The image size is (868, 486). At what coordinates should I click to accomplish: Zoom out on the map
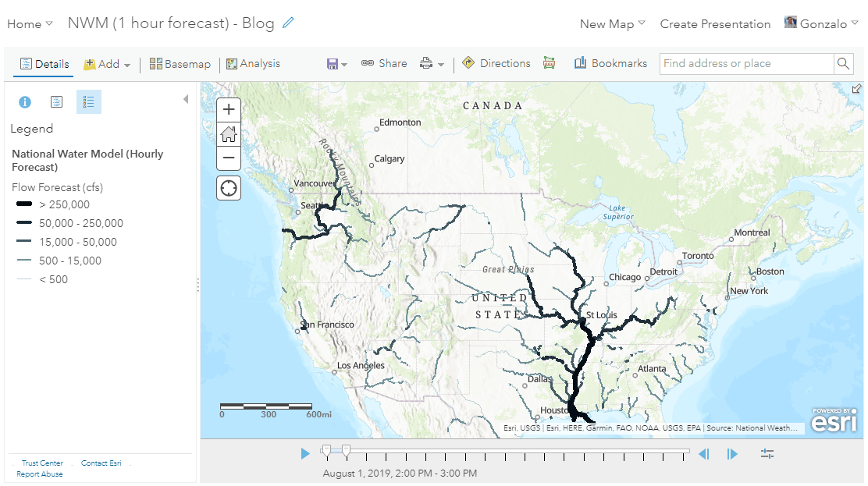click(229, 158)
